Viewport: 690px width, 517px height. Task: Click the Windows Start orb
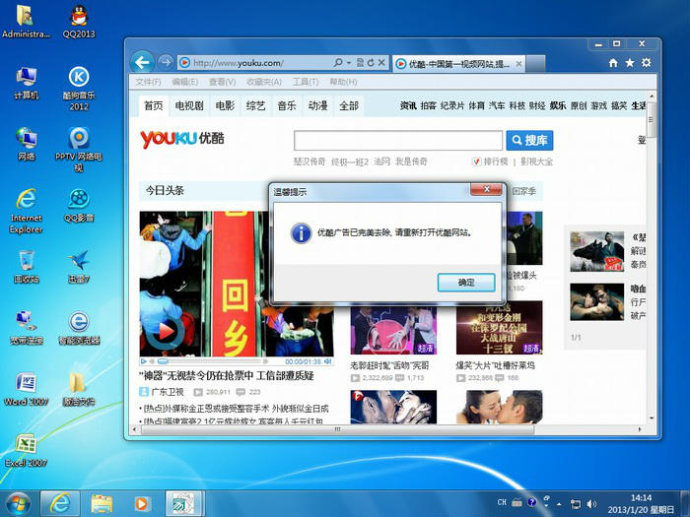18,504
